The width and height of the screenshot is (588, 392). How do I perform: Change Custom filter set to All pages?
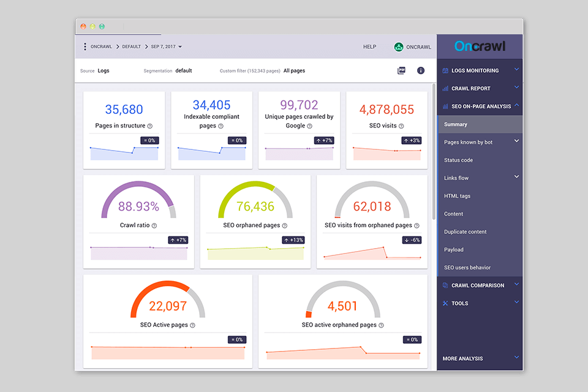pos(294,70)
